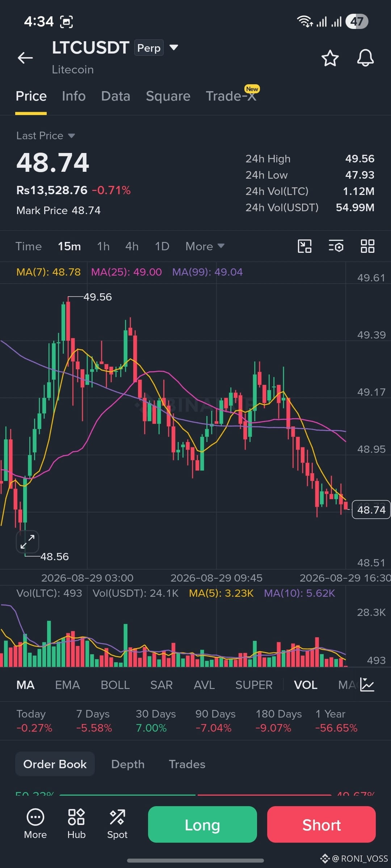Viewport: 391px width, 868px height.
Task: Open chart settings list icon
Action: point(336,246)
